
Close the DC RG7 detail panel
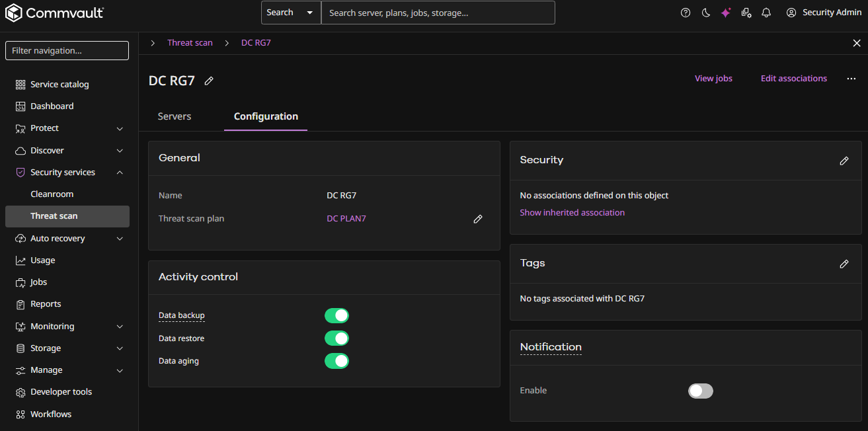pyautogui.click(x=857, y=43)
